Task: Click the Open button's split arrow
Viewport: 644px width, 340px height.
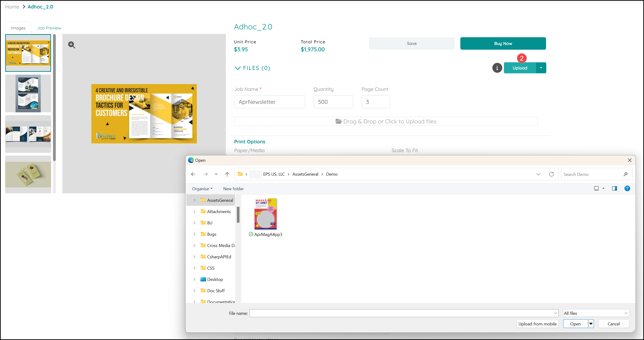Action: pyautogui.click(x=591, y=324)
